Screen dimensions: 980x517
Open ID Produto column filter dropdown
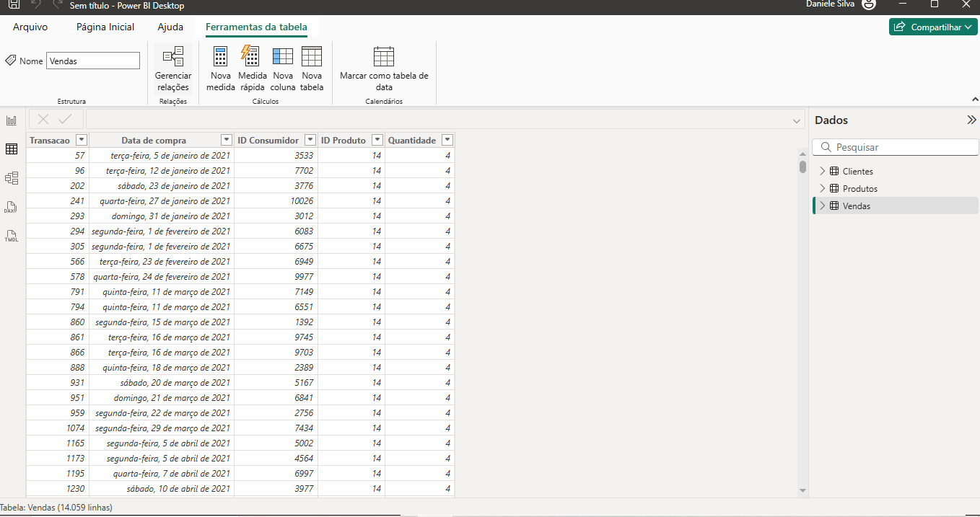coord(377,140)
